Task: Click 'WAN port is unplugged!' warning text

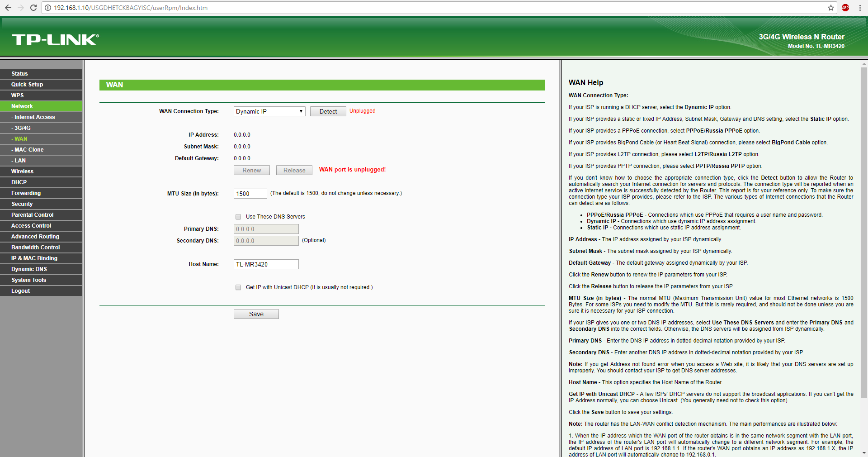Action: tap(353, 170)
